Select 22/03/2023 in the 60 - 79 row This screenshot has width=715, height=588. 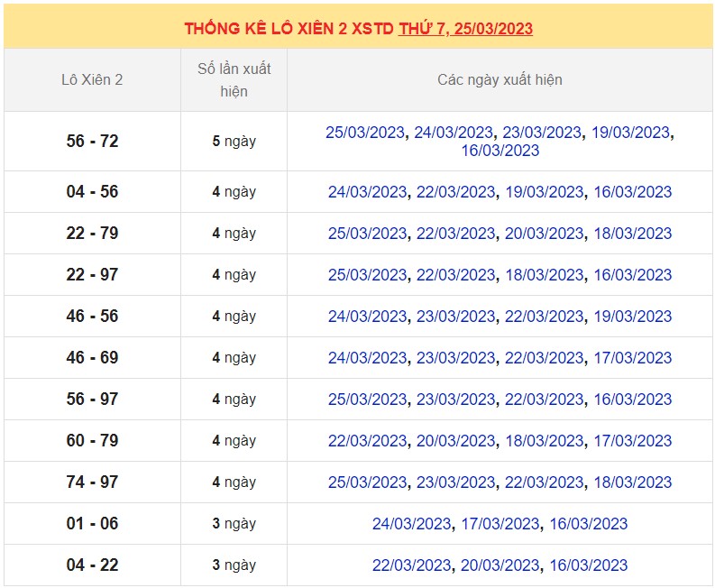coord(367,441)
